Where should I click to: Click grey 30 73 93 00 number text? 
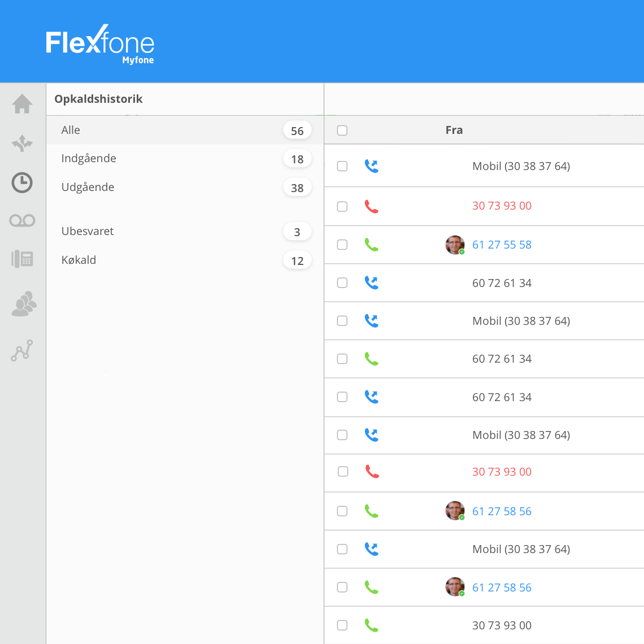(x=502, y=625)
